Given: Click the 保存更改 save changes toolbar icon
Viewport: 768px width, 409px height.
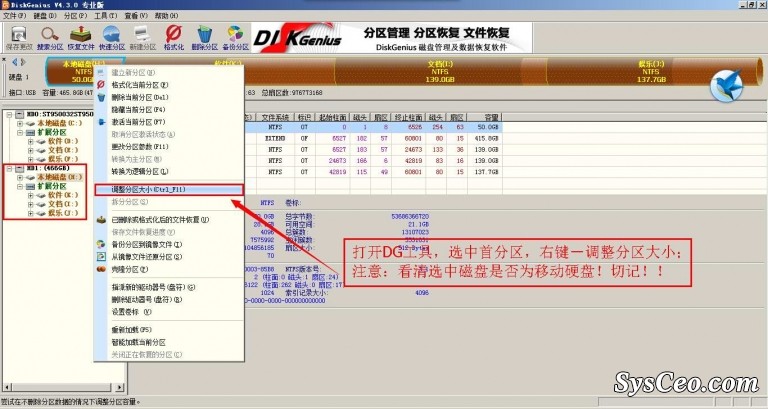Looking at the screenshot, I should [x=19, y=38].
